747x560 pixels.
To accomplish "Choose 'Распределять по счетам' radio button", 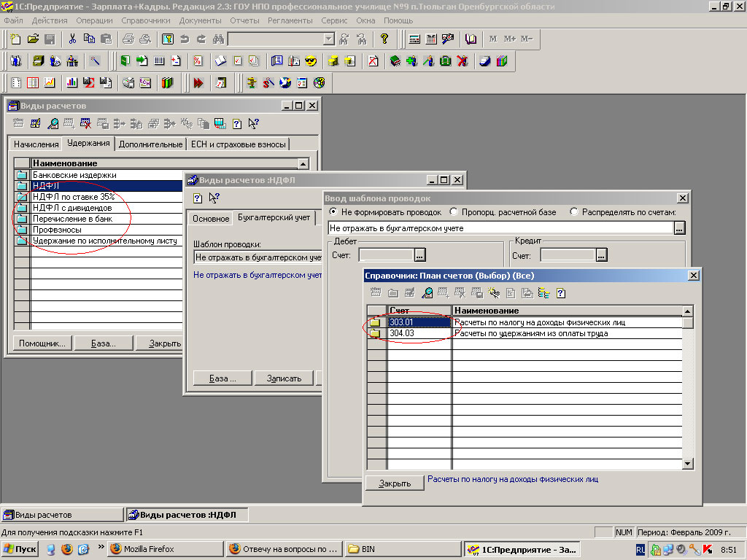I will tap(573, 212).
